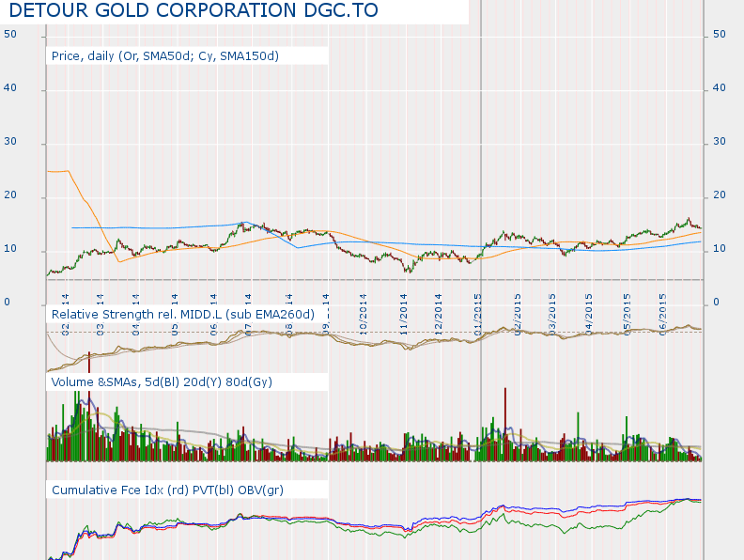Click the 'Price, daily (Or, SMA50d; Cy, SMA150d)' label
The image size is (744, 560).
click(165, 56)
